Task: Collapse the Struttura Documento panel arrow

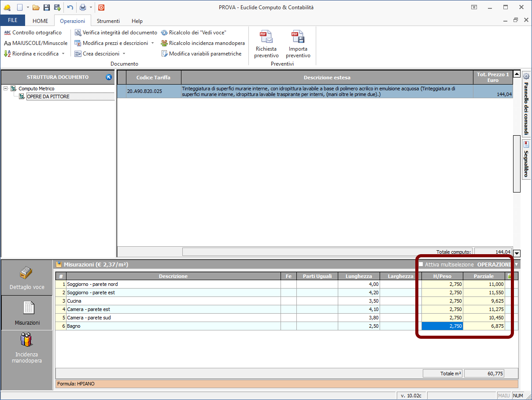Action: (x=109, y=77)
